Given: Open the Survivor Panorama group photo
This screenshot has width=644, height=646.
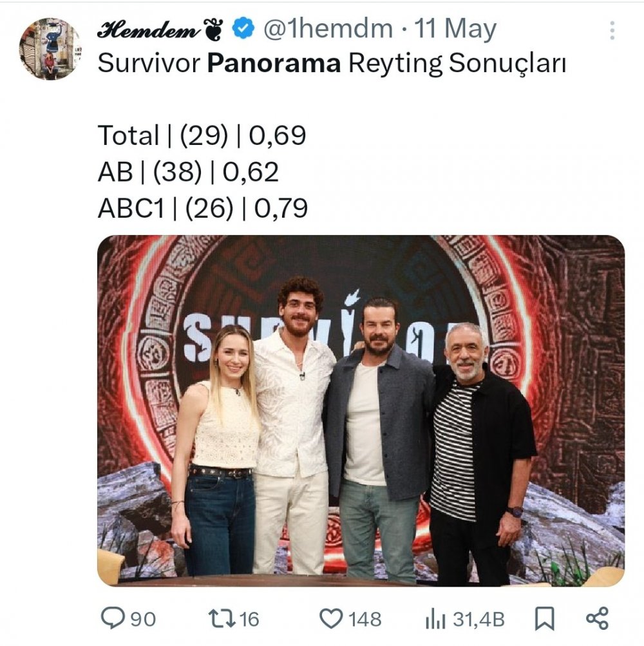Looking at the screenshot, I should pyautogui.click(x=361, y=410).
